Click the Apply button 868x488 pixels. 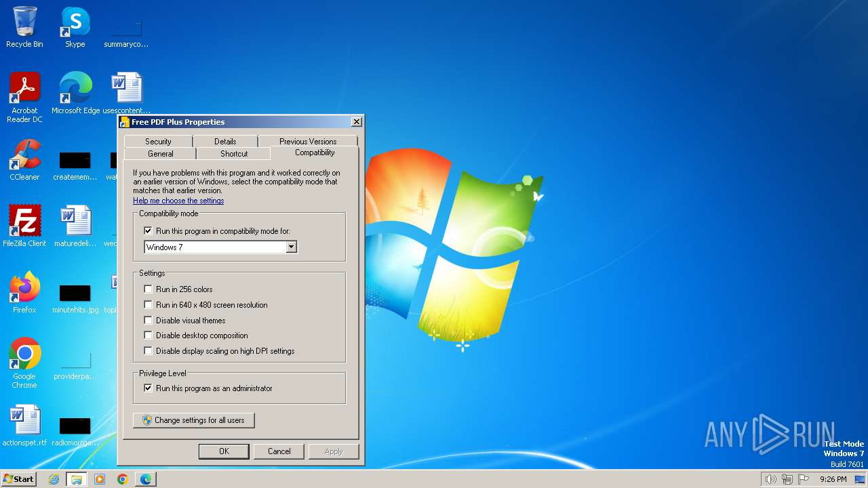(x=334, y=451)
